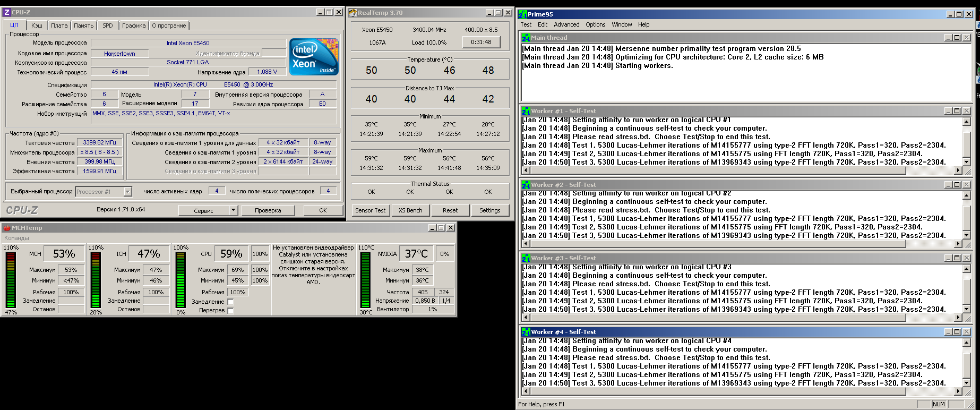Click the Worker #4 window icon
The image size is (980, 410).
[526, 332]
